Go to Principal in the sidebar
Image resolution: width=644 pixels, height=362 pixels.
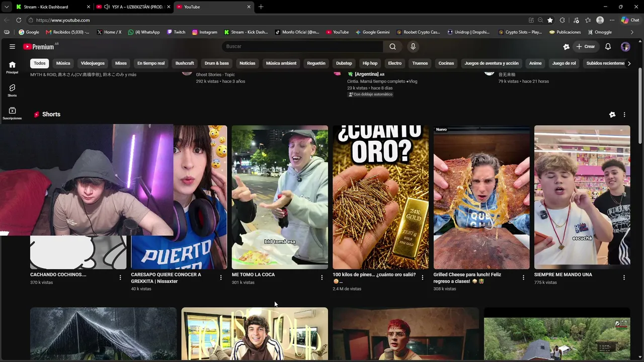pos(12,67)
